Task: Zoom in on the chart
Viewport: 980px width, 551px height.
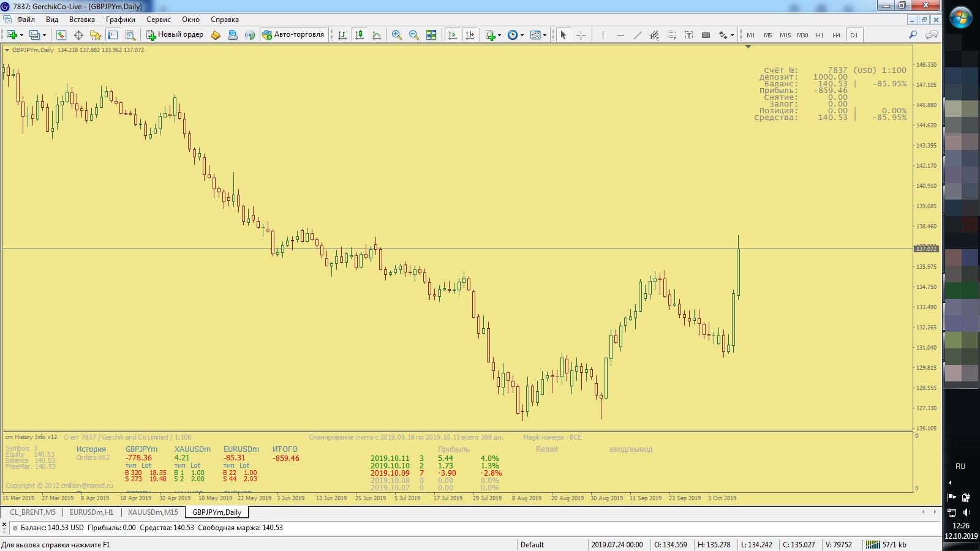Action: (x=397, y=35)
